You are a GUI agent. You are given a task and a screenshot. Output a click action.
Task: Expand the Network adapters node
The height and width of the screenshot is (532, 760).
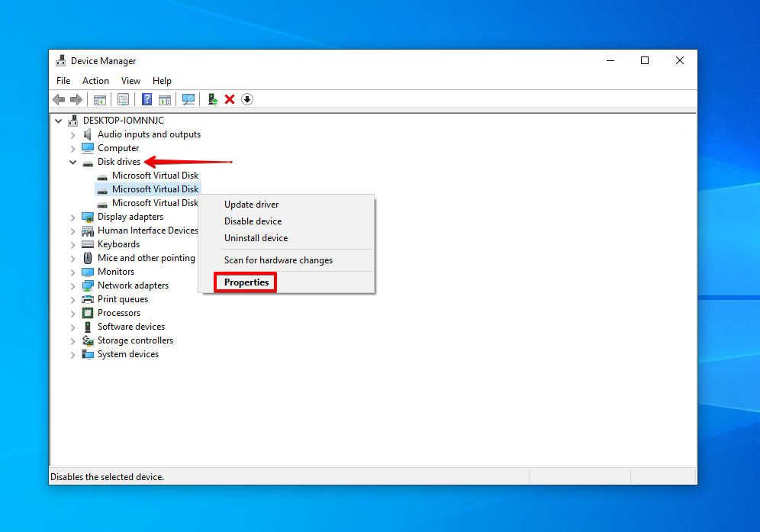tap(73, 285)
